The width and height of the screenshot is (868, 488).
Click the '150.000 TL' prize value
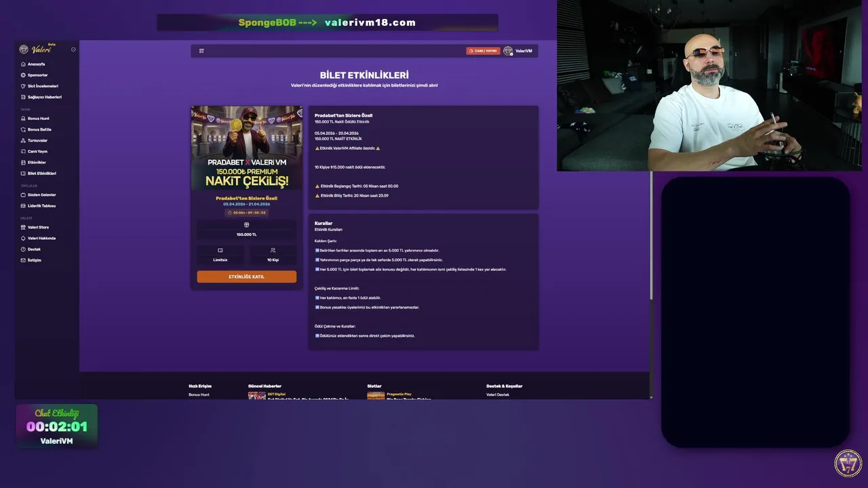click(246, 235)
